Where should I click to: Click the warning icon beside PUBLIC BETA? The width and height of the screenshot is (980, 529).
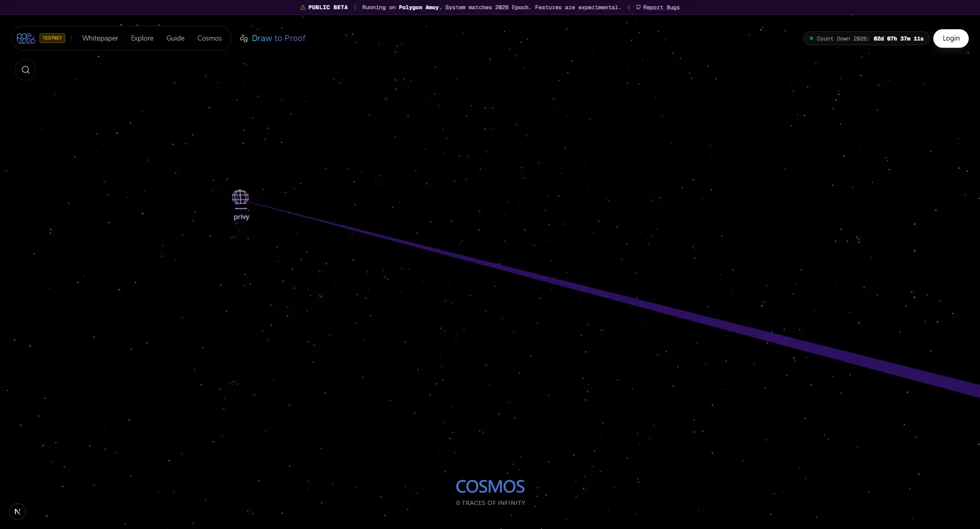click(x=302, y=7)
